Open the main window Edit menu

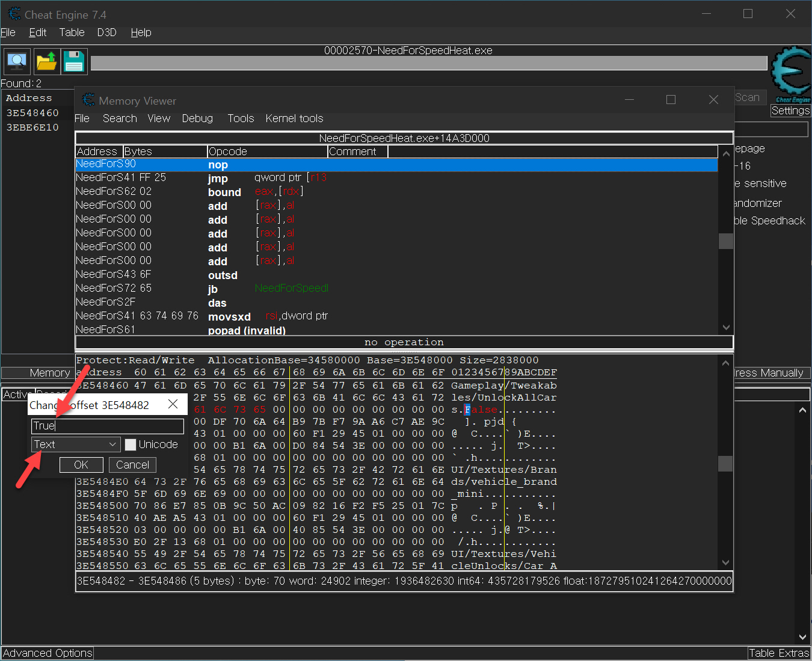pos(37,32)
